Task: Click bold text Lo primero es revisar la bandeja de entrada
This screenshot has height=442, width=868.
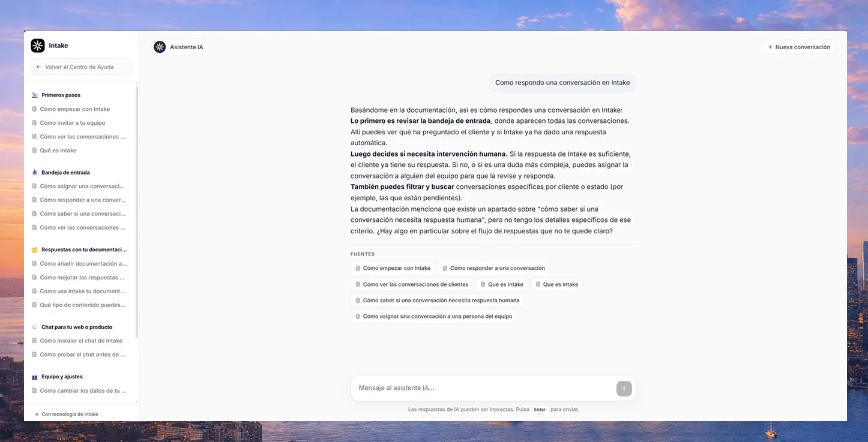Action: (x=421, y=121)
